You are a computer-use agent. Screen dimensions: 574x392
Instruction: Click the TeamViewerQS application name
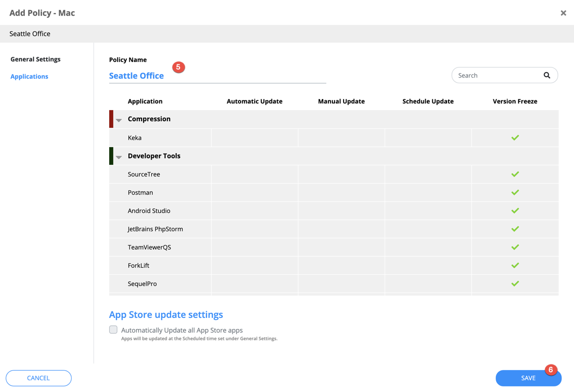[149, 247]
